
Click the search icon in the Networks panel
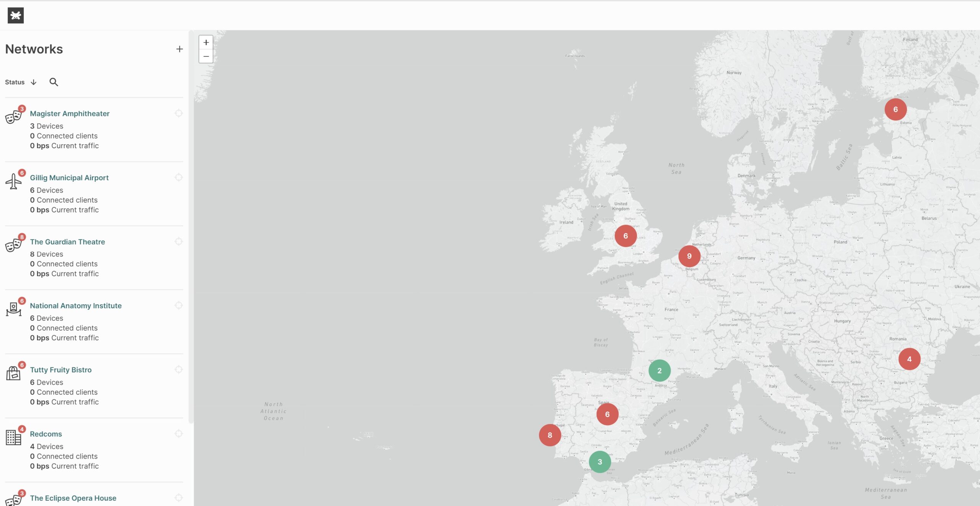(54, 83)
